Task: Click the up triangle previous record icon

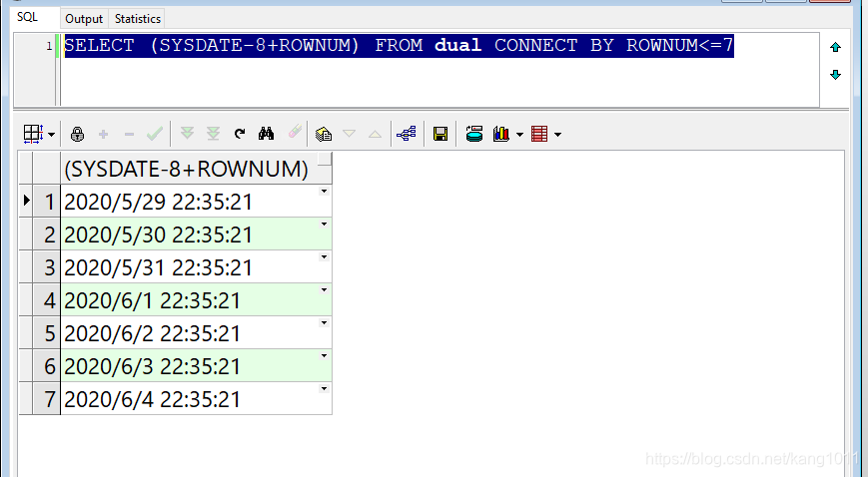Action: click(375, 134)
